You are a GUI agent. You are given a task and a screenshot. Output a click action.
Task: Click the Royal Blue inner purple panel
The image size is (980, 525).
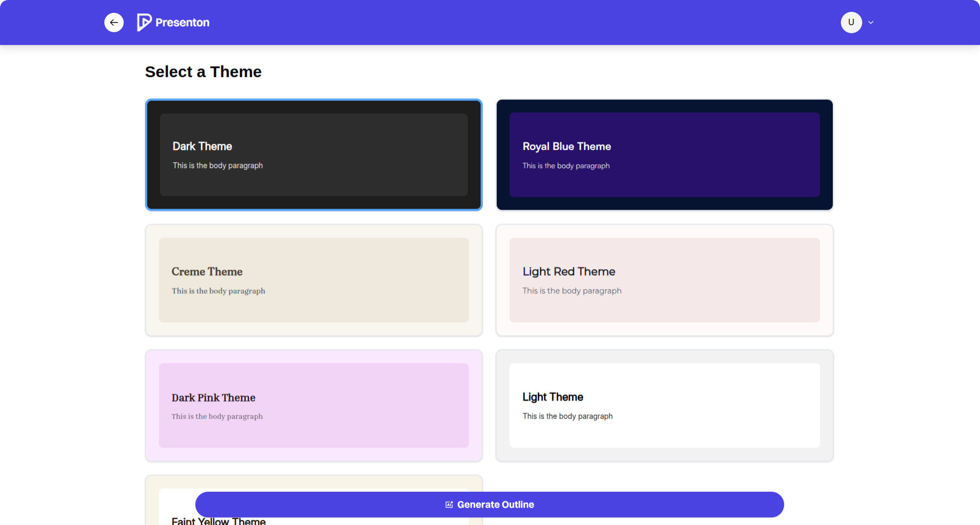(665, 155)
